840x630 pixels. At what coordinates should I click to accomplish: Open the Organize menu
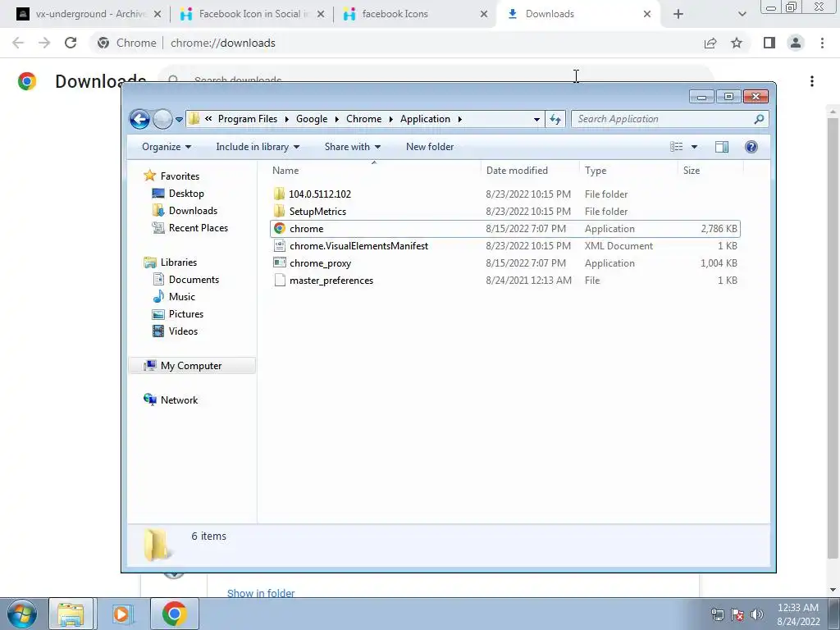coord(166,147)
